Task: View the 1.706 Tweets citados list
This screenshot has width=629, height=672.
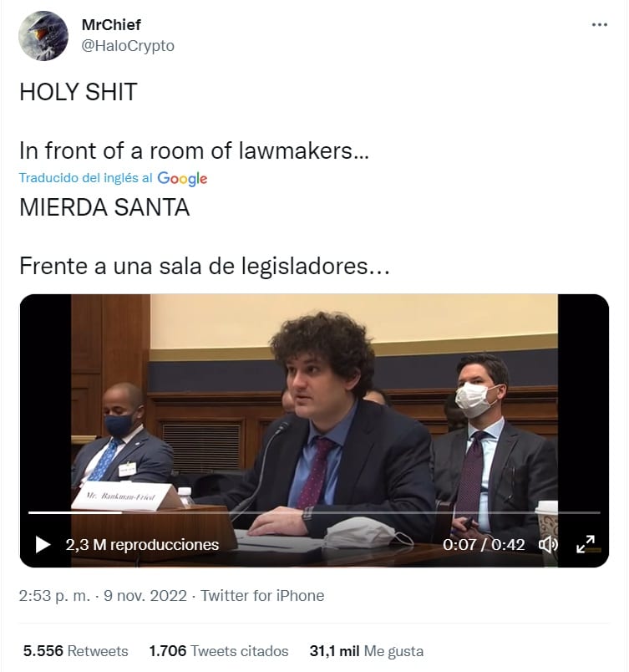Action: (219, 651)
